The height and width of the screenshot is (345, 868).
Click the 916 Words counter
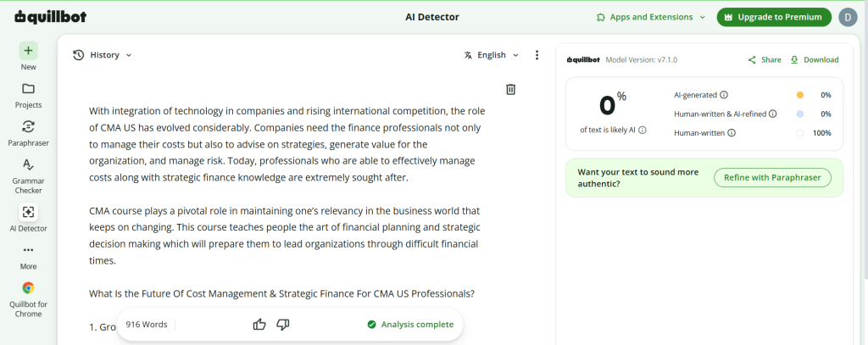tap(147, 325)
